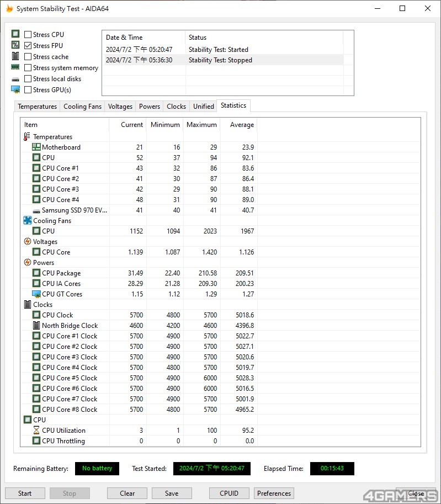Select the Statistics tab
This screenshot has height=504, width=441.
(x=233, y=105)
